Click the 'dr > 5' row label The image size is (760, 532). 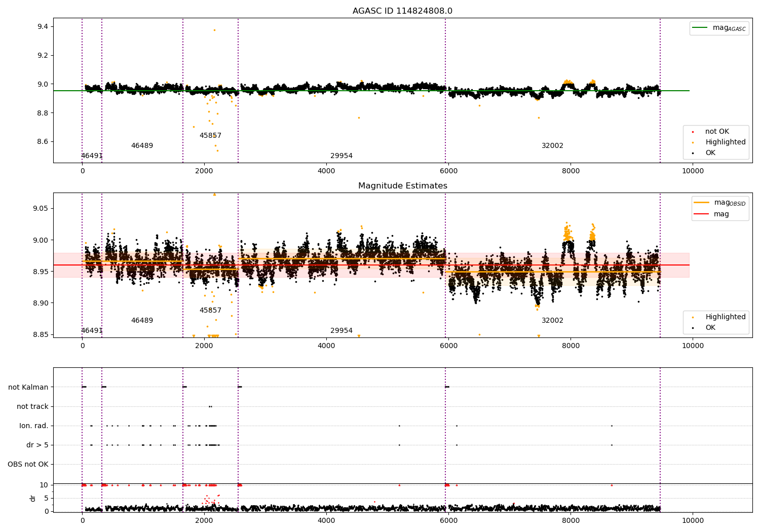(37, 445)
